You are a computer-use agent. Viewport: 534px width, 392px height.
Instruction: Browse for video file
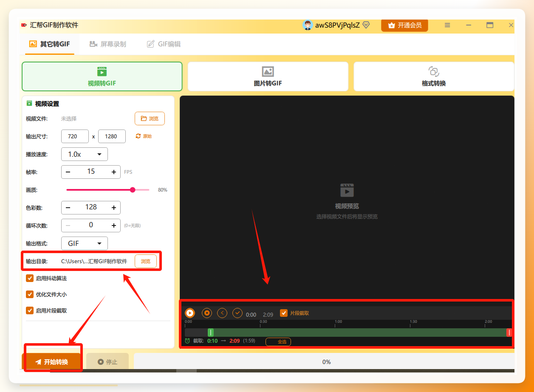tap(150, 118)
